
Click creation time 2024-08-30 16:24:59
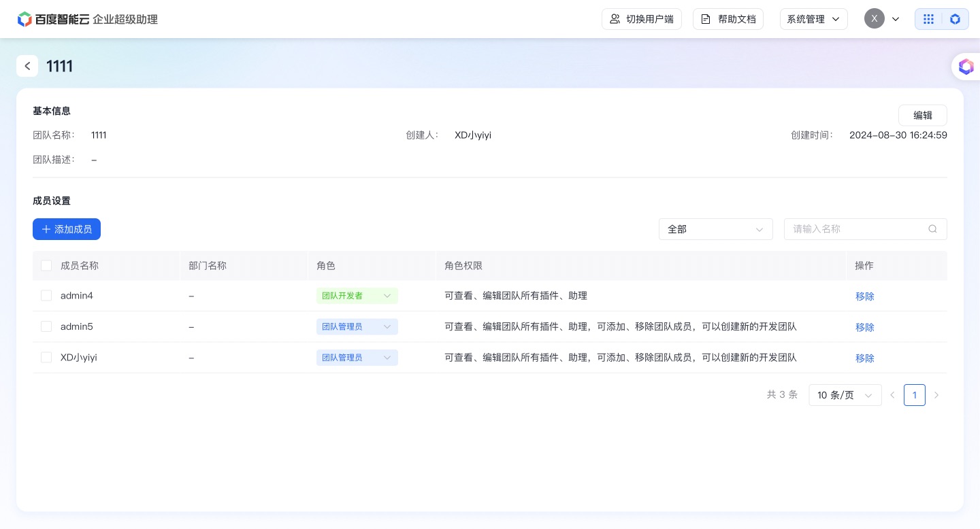tap(898, 135)
